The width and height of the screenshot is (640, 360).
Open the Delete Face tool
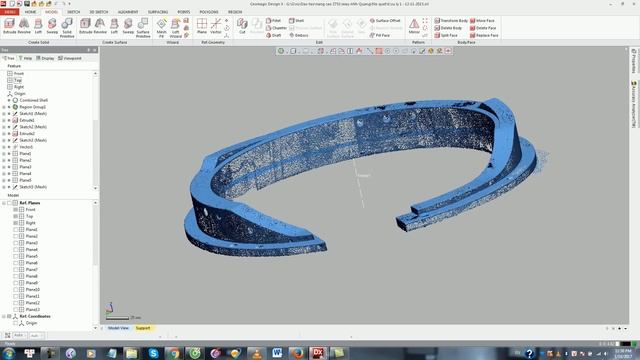(x=483, y=28)
